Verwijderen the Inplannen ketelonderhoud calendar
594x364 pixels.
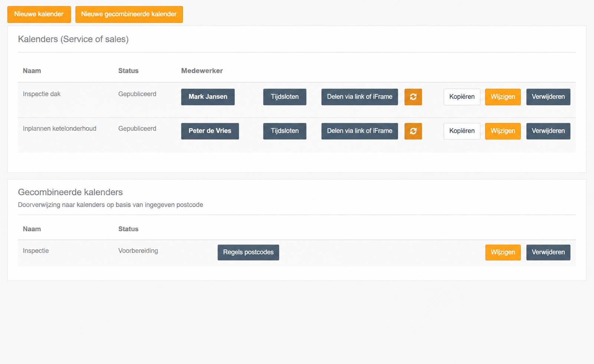click(x=548, y=131)
